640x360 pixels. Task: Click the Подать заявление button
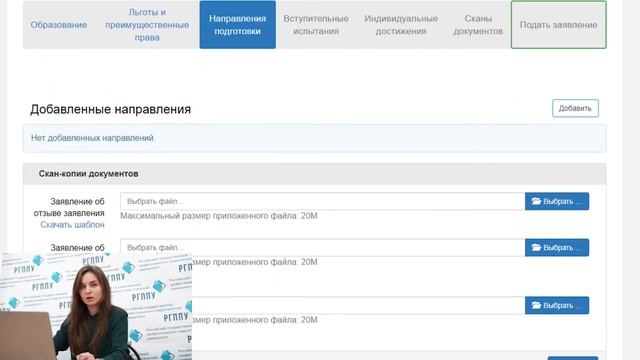click(558, 25)
